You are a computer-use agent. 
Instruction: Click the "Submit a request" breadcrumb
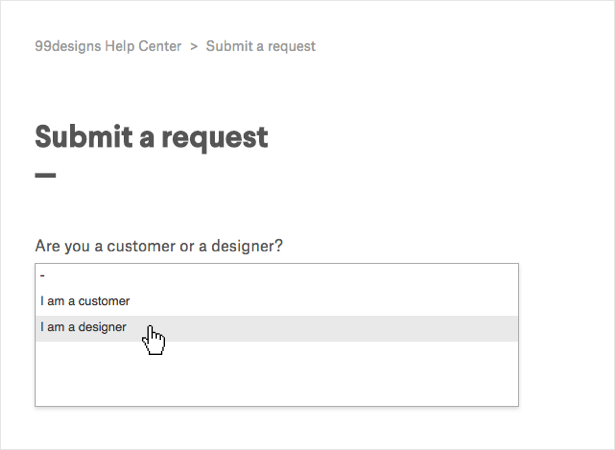coord(261,46)
